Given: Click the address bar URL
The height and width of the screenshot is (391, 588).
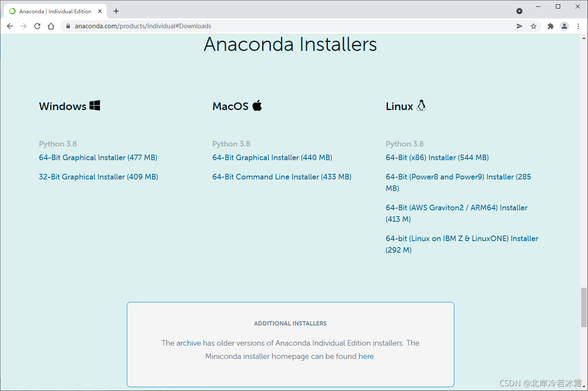Looking at the screenshot, I should (x=143, y=26).
